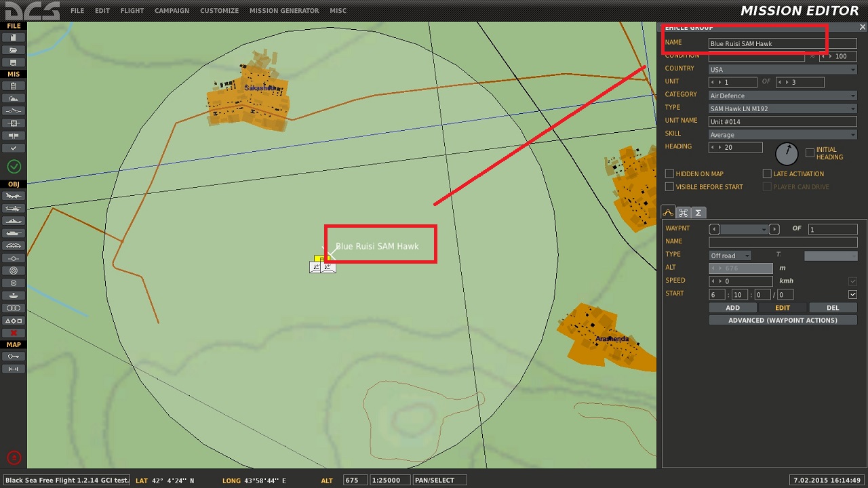Open the mission briefing icon under MIS
The width and height of the screenshot is (868, 488).
pos(14,86)
